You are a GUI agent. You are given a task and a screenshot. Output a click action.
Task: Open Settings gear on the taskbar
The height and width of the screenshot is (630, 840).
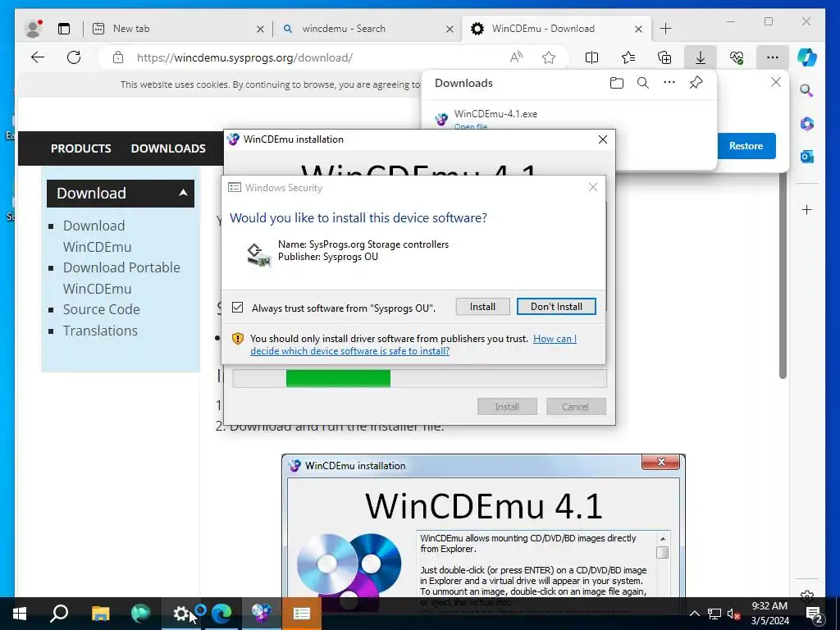pyautogui.click(x=181, y=614)
